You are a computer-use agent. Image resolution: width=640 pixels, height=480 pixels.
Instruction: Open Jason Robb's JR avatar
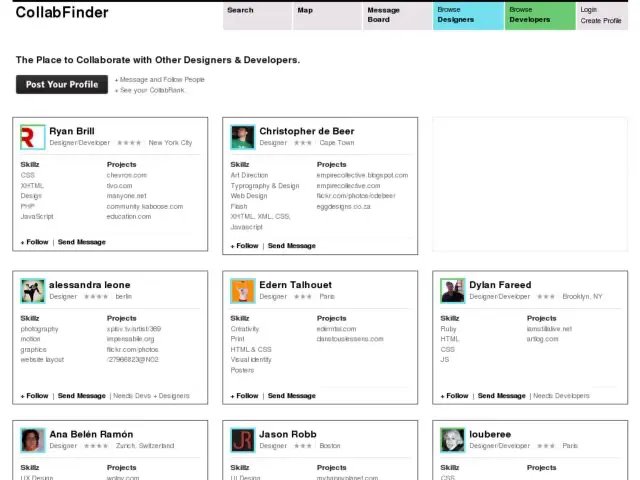point(242,440)
